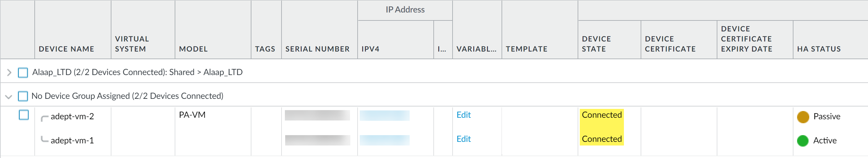Select the adept-vm-2 device checkbox
This screenshot has width=868, height=158.
point(24,115)
